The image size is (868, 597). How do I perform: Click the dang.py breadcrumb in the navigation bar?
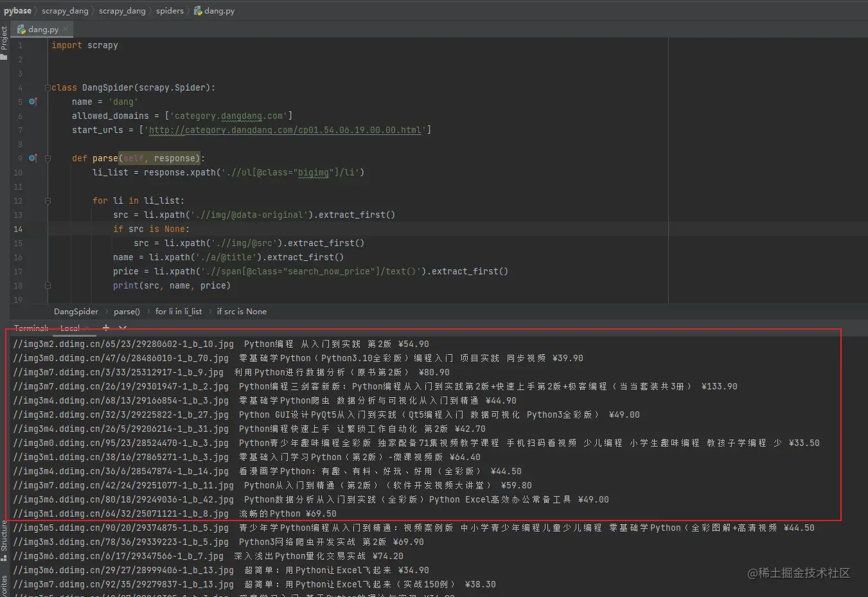pos(215,11)
